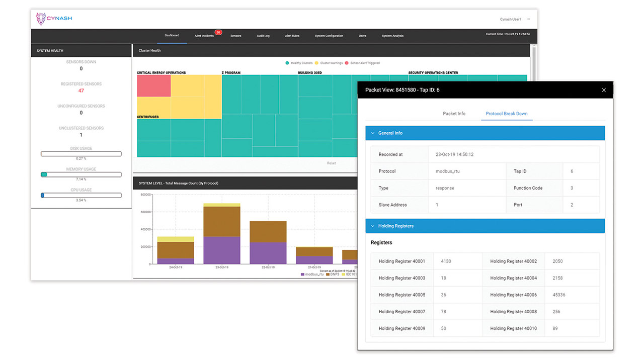Collapse the Holding Registers section

coord(373,226)
